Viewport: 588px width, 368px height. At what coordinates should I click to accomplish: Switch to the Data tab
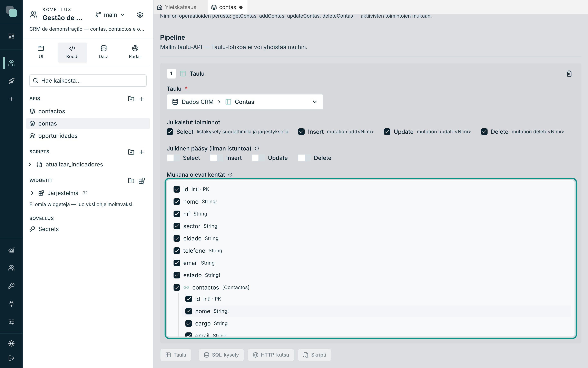coord(104,52)
